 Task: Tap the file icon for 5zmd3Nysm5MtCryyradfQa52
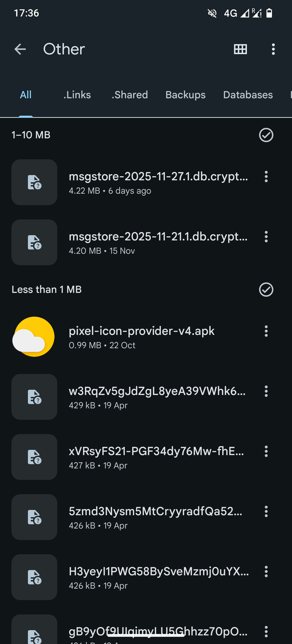pyautogui.click(x=34, y=517)
